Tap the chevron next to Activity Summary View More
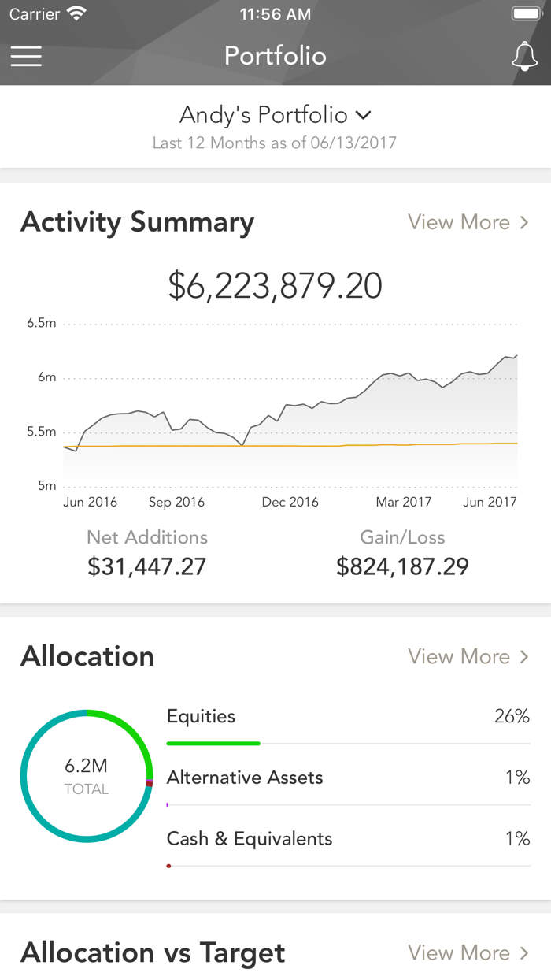Image resolution: width=551 pixels, height=980 pixels. (524, 222)
